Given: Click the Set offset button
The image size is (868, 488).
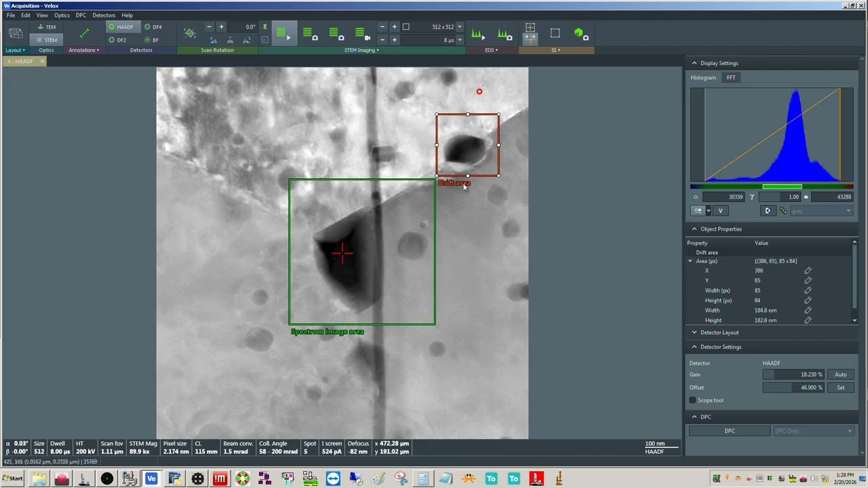Looking at the screenshot, I should (841, 388).
